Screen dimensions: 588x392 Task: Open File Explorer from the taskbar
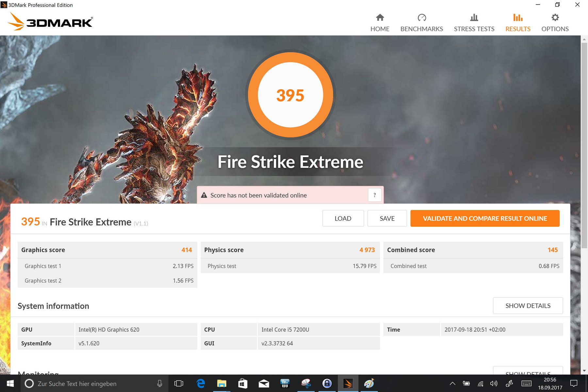[222, 384]
